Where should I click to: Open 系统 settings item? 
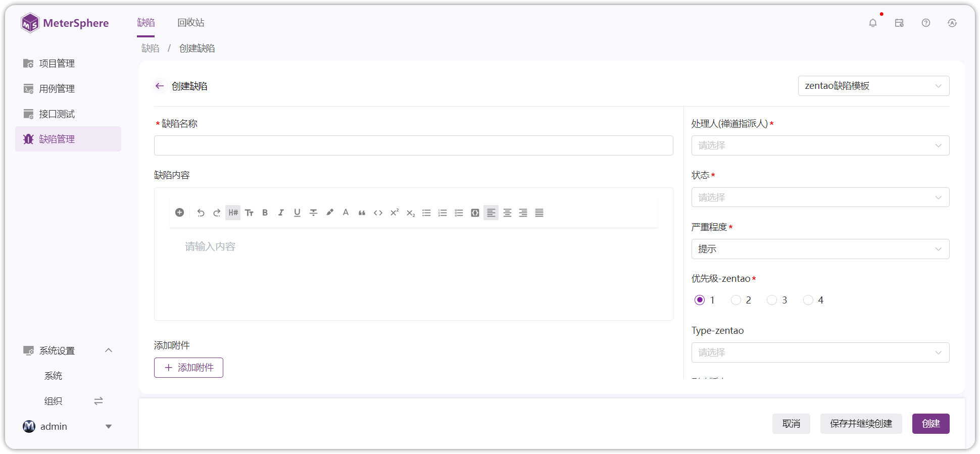54,376
